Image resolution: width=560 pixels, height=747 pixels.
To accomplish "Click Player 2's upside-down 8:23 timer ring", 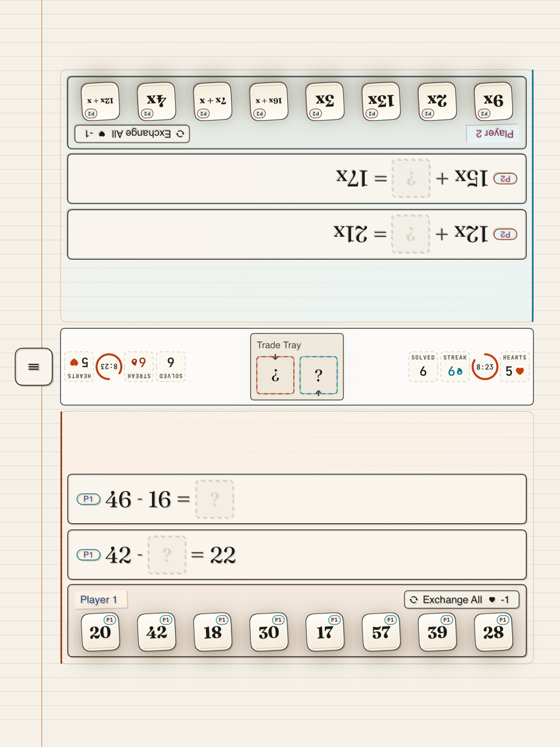I will tap(109, 366).
